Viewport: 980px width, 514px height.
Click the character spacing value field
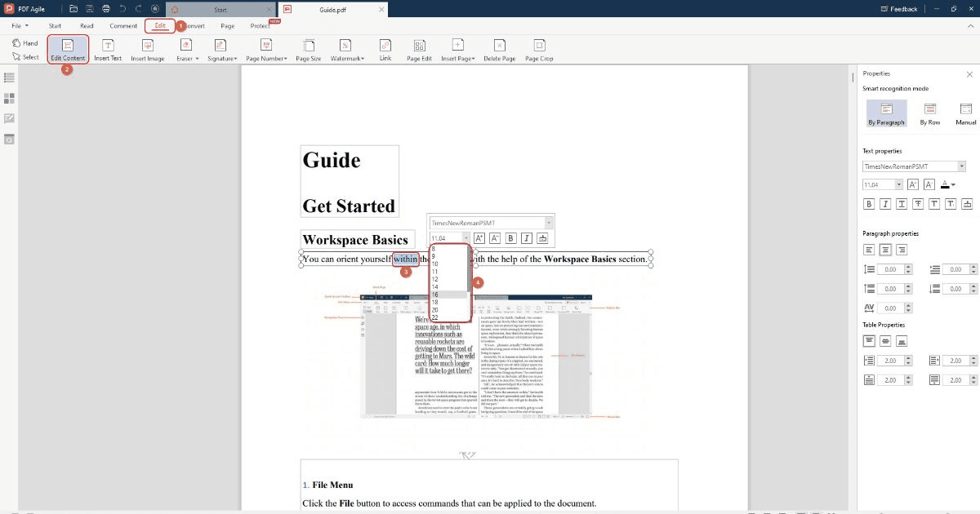click(890, 308)
